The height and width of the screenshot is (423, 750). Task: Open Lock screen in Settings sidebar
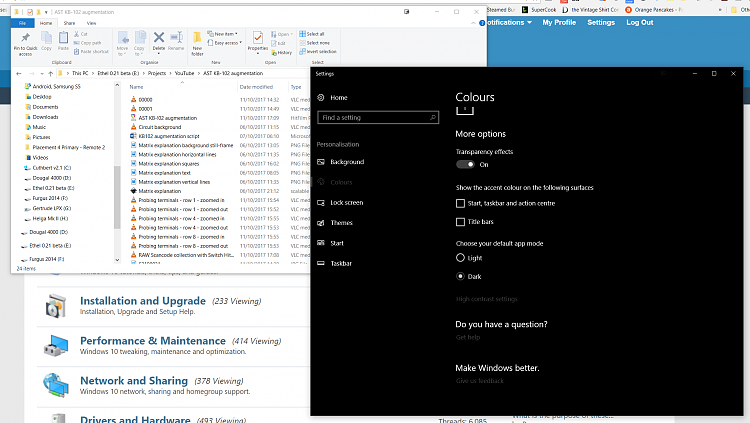coord(346,202)
